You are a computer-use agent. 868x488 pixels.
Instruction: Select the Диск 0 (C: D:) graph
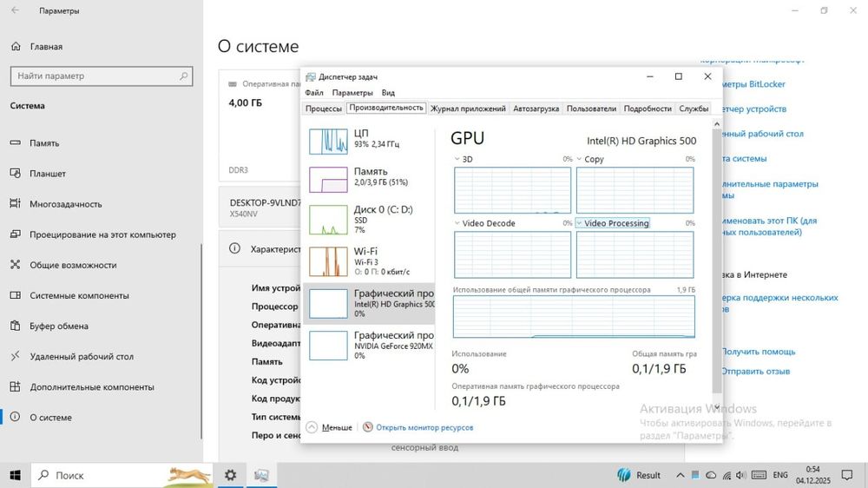328,220
